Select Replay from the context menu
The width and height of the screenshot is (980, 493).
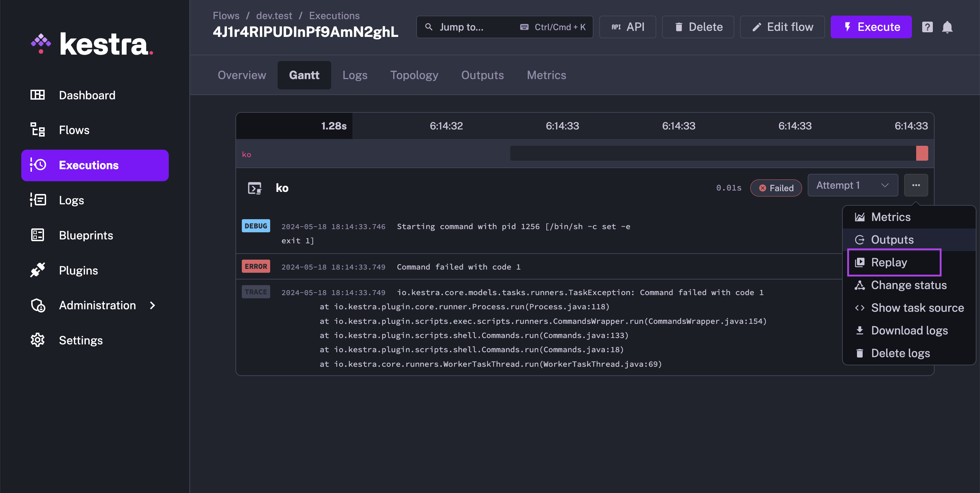889,262
